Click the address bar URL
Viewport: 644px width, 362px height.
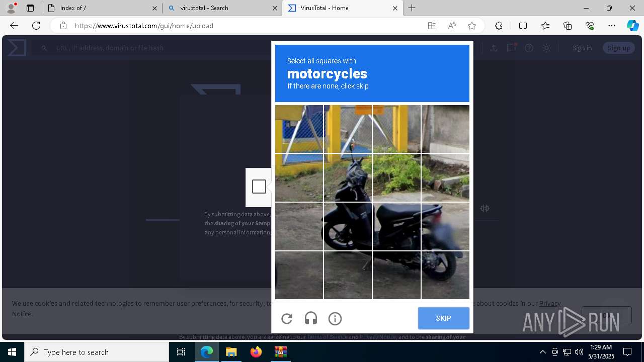point(144,26)
